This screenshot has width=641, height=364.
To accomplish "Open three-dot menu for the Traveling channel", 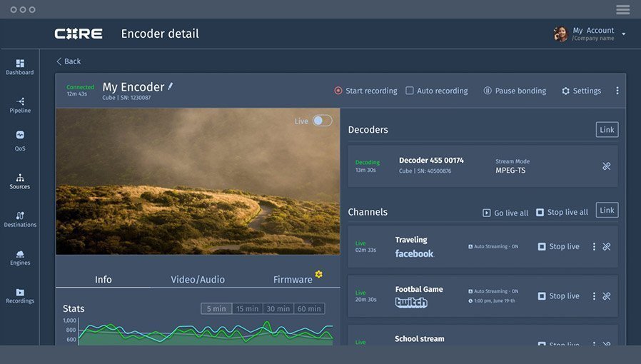I will (x=594, y=246).
